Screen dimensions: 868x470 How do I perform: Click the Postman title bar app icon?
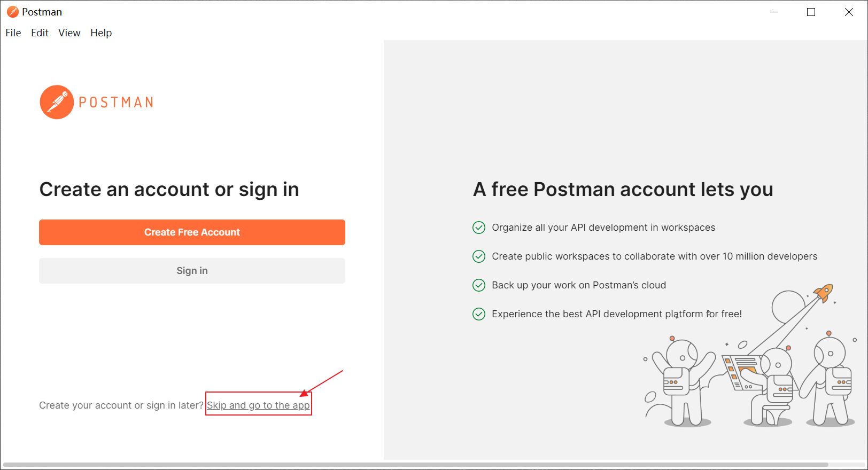(12, 12)
